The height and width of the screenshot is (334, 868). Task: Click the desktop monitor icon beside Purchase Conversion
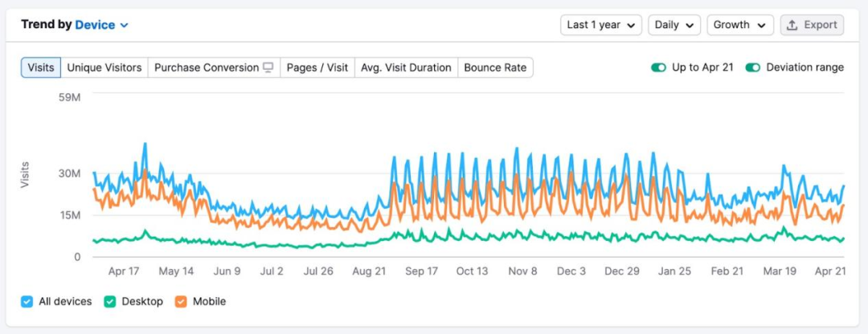268,67
